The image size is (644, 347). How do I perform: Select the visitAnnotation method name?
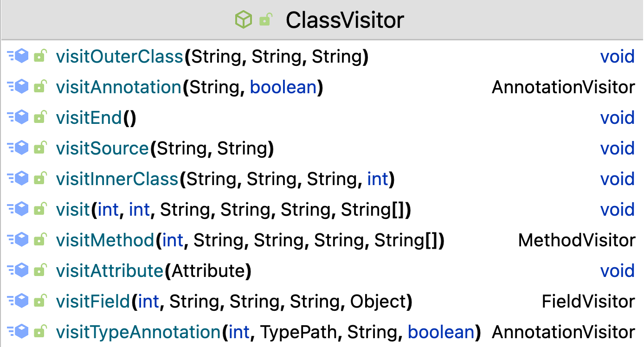(x=119, y=87)
